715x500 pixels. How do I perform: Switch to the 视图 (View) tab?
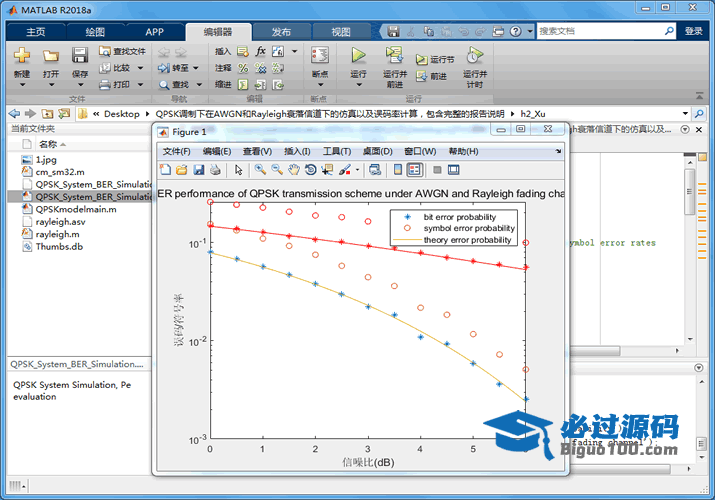(341, 32)
